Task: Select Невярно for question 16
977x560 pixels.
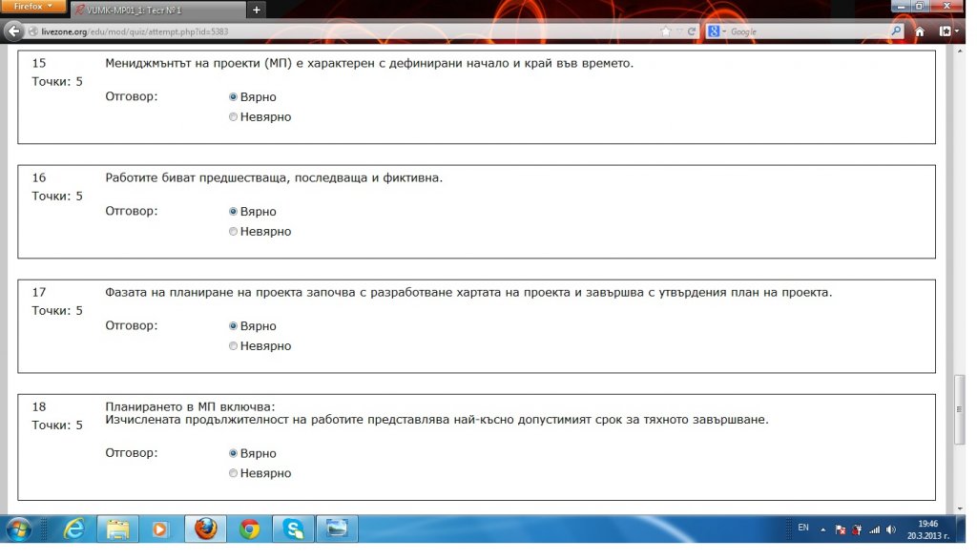Action: [x=233, y=232]
